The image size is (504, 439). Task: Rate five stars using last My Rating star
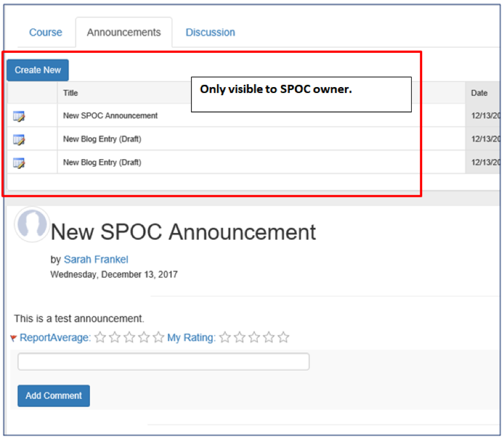[x=283, y=337]
